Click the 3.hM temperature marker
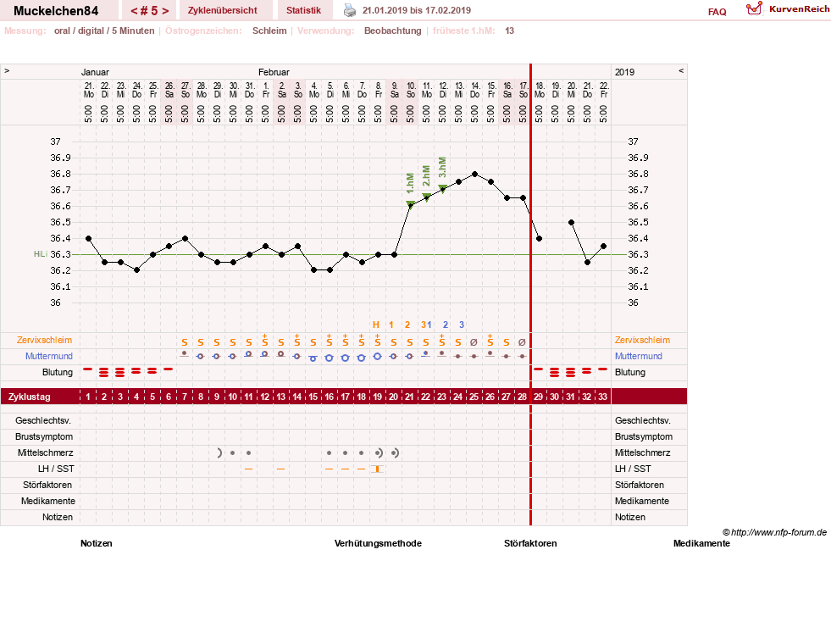 442,188
